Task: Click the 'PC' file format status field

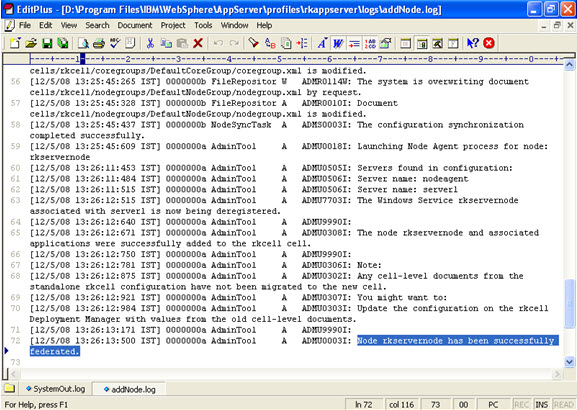Action: (x=493, y=404)
